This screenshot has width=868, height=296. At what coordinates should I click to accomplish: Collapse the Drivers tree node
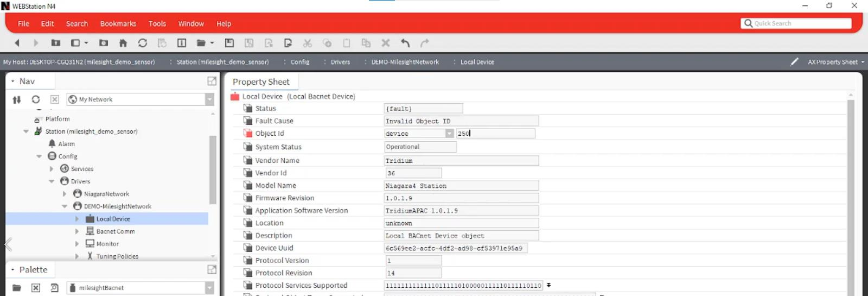coord(52,181)
